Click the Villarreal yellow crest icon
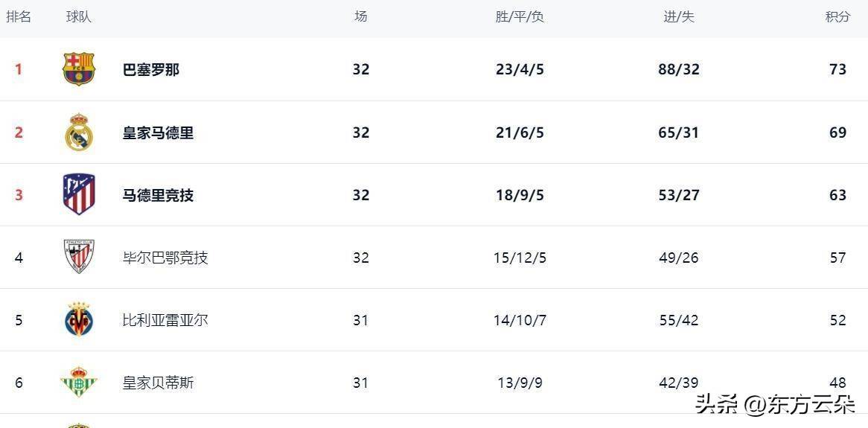Image resolution: width=868 pixels, height=428 pixels. click(79, 319)
